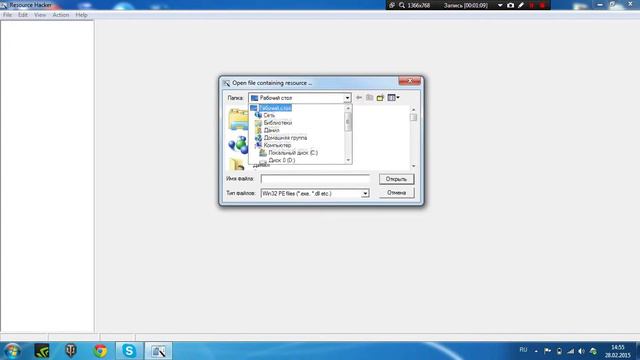
Task: Take a snapshot with recorder camera icon
Action: click(511, 5)
